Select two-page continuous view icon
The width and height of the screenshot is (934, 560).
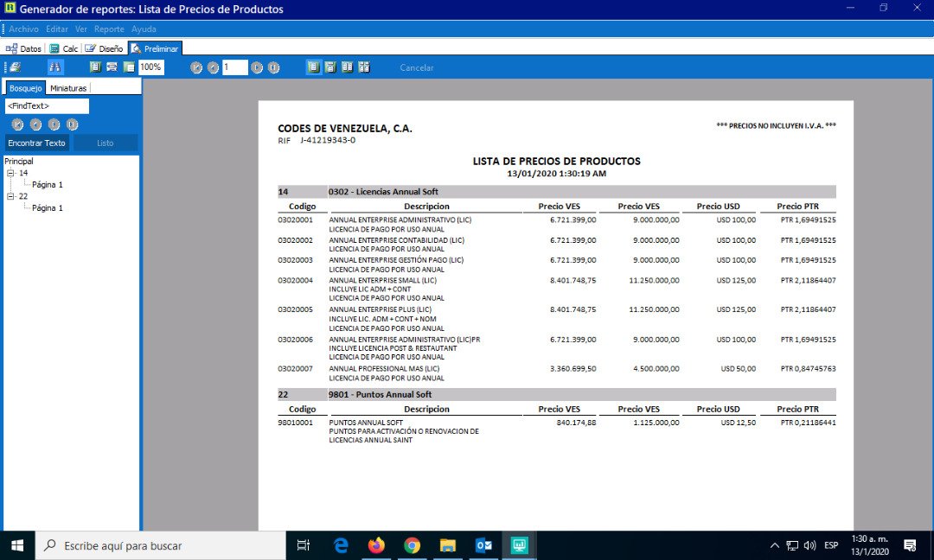(364, 67)
